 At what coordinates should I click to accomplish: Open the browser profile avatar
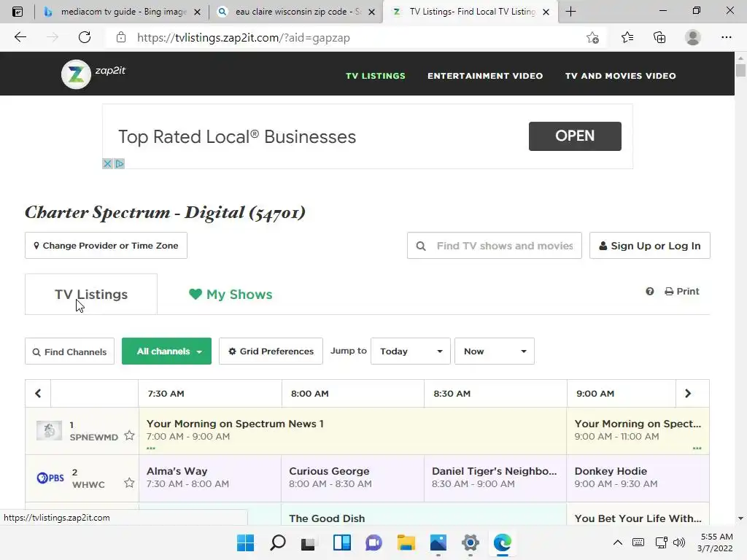coord(693,37)
